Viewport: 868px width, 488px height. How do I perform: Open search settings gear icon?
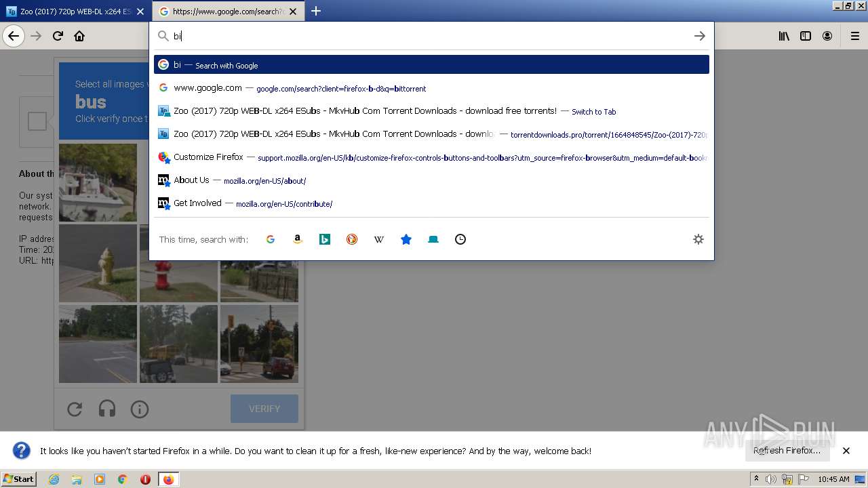[698, 239]
